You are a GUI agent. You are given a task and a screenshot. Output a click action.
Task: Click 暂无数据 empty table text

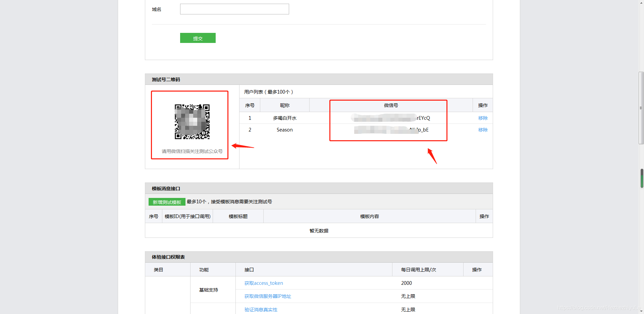pyautogui.click(x=319, y=231)
